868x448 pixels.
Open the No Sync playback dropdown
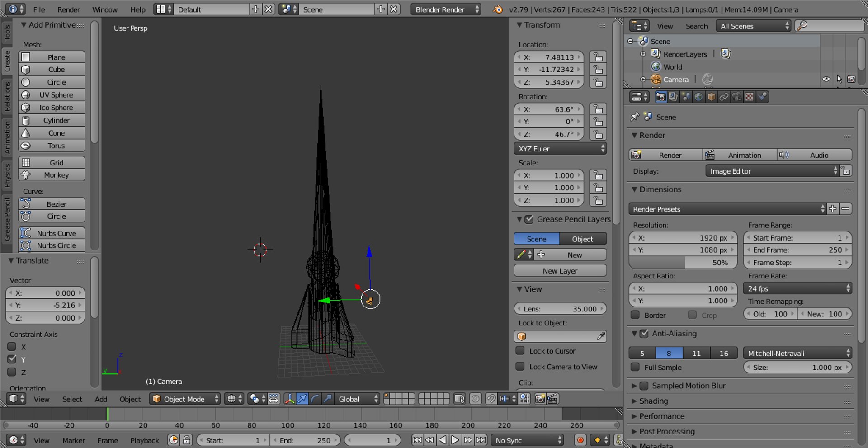pyautogui.click(x=528, y=440)
